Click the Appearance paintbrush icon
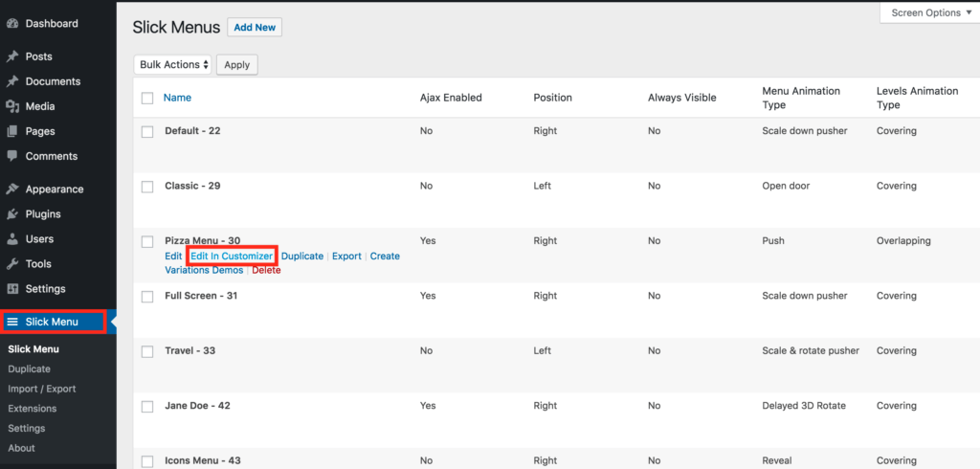The height and width of the screenshot is (469, 980). click(x=12, y=190)
